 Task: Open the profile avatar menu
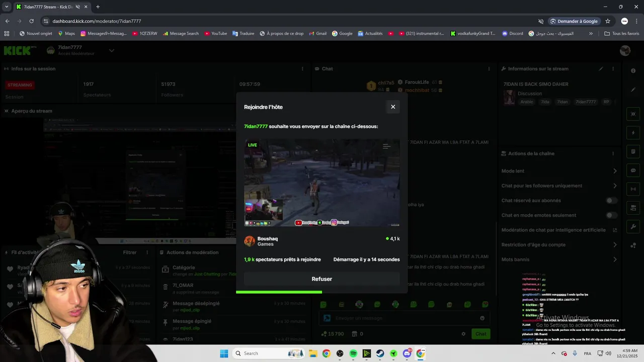(625, 50)
